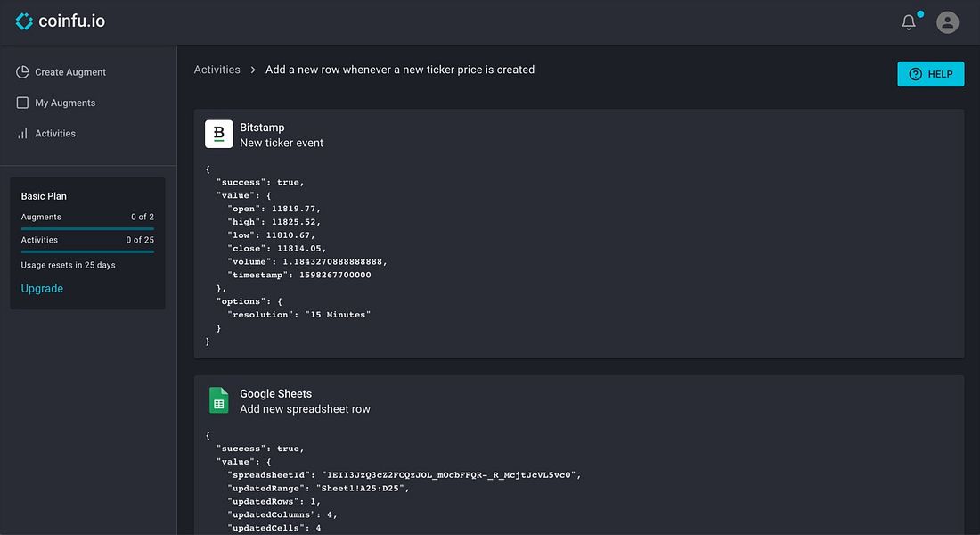980x535 pixels.
Task: Go back to Activities breadcrumb
Action: click(x=216, y=70)
